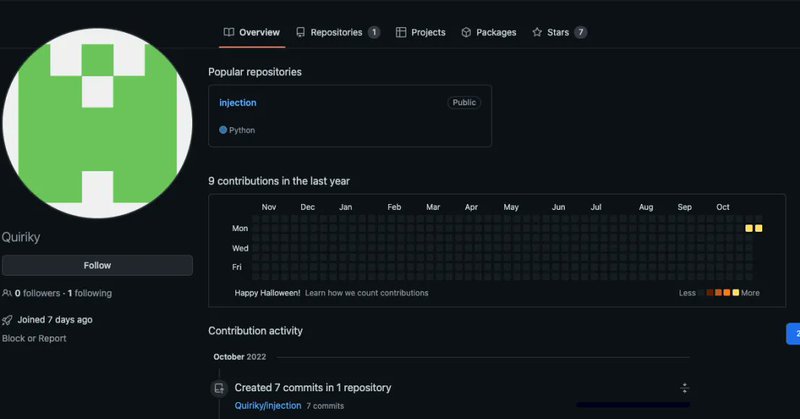Click the Packages cube icon
Screen dimensions: 800x419
pyautogui.click(x=466, y=32)
